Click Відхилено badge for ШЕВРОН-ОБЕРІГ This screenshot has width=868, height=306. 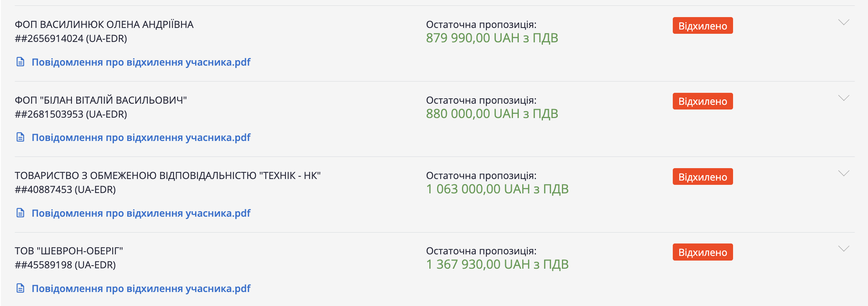click(x=702, y=252)
